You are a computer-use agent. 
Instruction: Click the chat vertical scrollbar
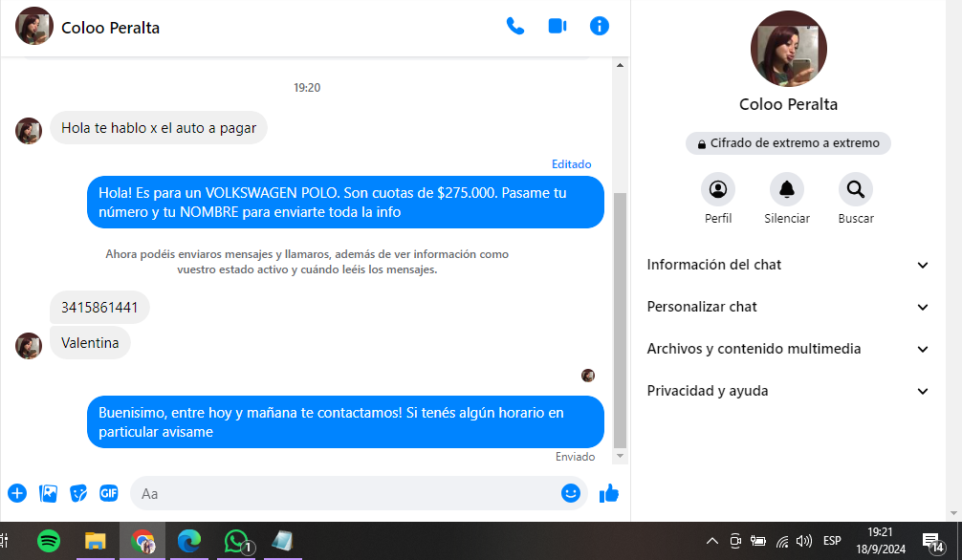[620, 315]
